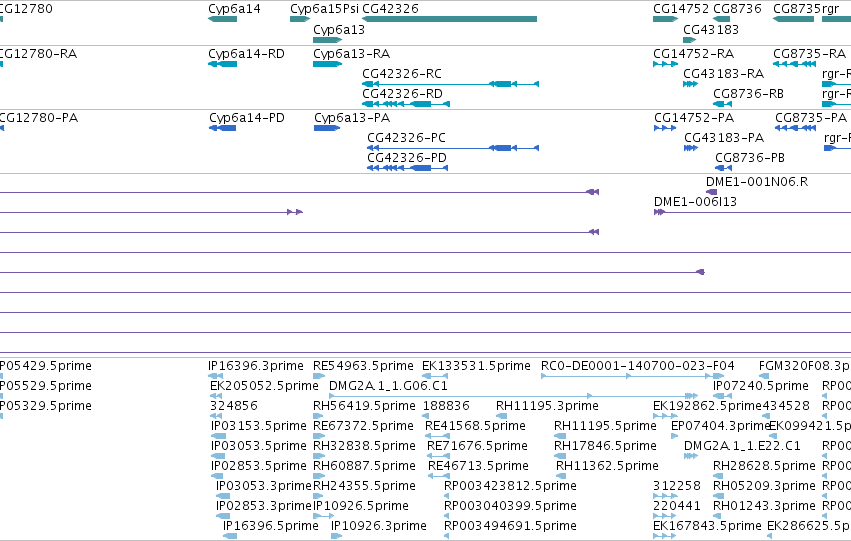The image size is (851, 541).
Task: Select transcript label Cyp6a13-RA
Action: pyautogui.click(x=352, y=54)
